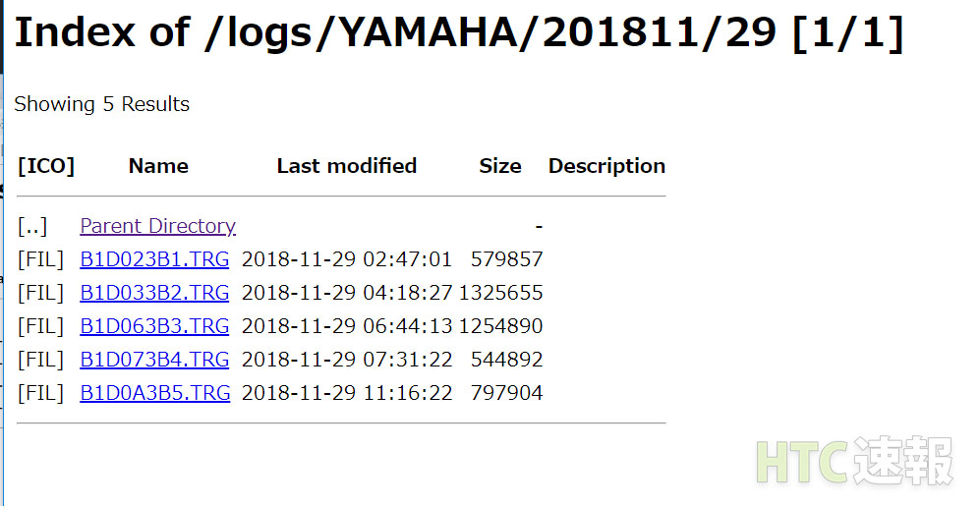This screenshot has height=506, width=980.
Task: Sort listing by Size column header
Action: (500, 166)
